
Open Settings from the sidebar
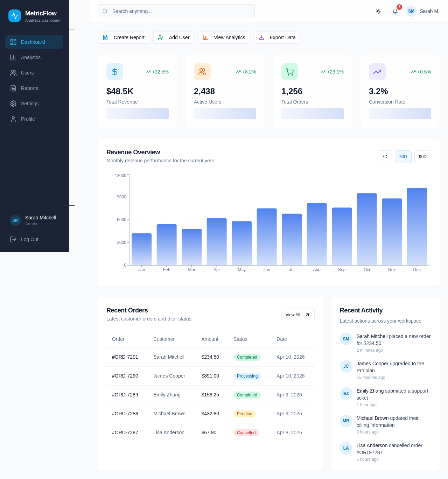pyautogui.click(x=35, y=104)
